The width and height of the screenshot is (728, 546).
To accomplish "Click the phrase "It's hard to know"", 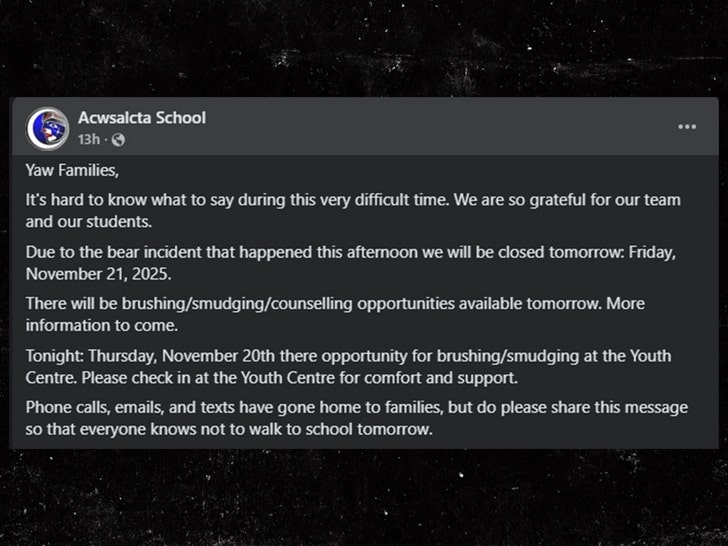I will pyautogui.click(x=82, y=200).
